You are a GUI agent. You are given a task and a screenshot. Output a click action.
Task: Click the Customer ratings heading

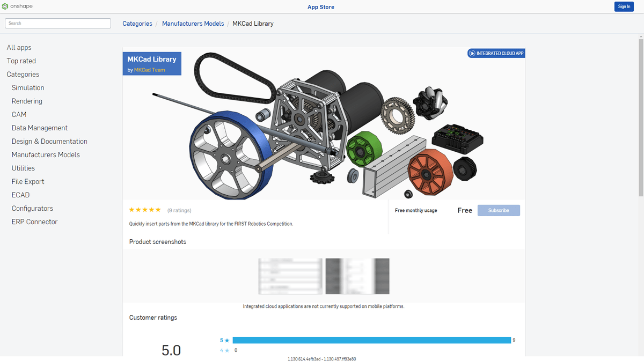point(153,317)
